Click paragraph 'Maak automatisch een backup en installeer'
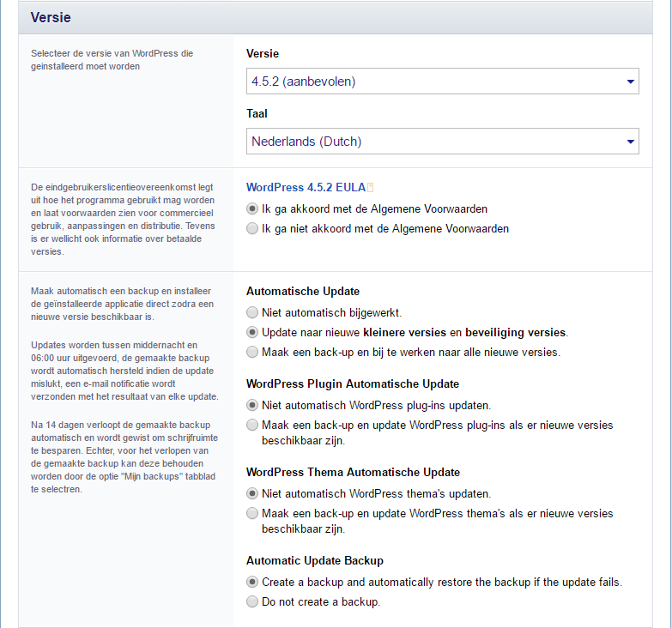Image resolution: width=672 pixels, height=628 pixels. [x=122, y=305]
